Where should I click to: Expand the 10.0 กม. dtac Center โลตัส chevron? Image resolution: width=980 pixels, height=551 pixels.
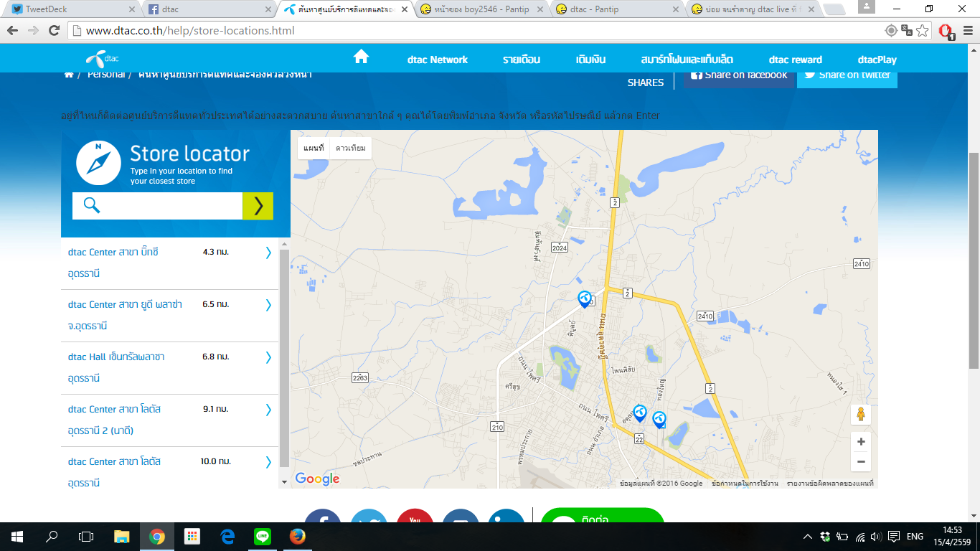pyautogui.click(x=268, y=462)
